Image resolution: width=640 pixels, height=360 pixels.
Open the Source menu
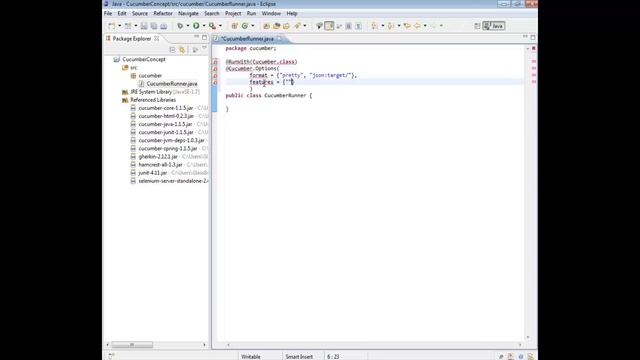pos(140,13)
